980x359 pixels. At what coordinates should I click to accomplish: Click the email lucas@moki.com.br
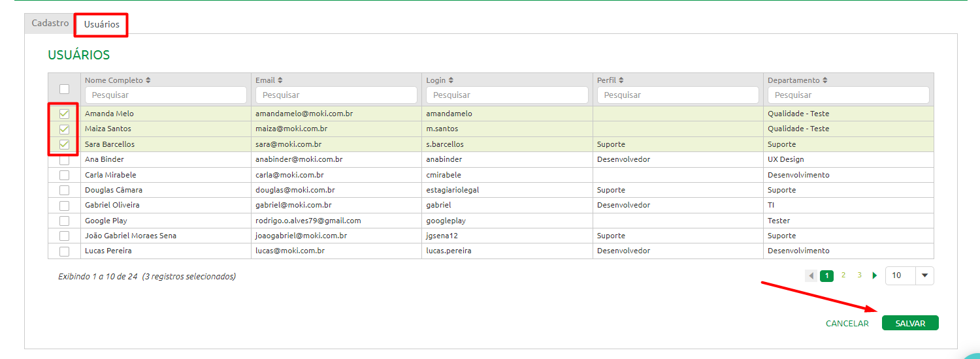[290, 251]
